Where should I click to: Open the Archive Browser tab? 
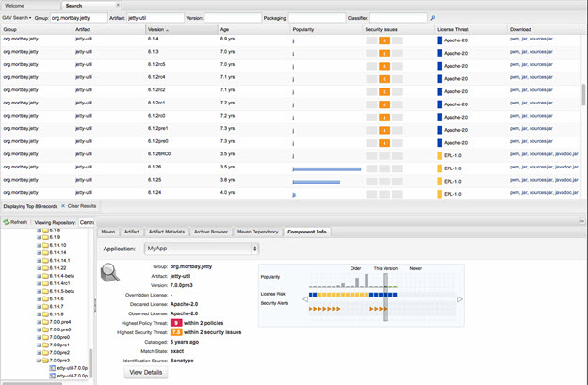210,231
